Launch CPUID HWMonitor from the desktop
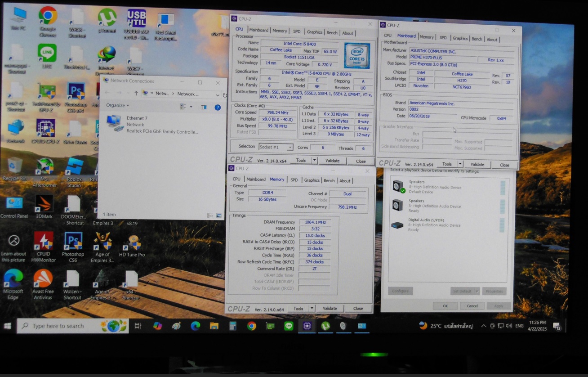 (x=44, y=242)
